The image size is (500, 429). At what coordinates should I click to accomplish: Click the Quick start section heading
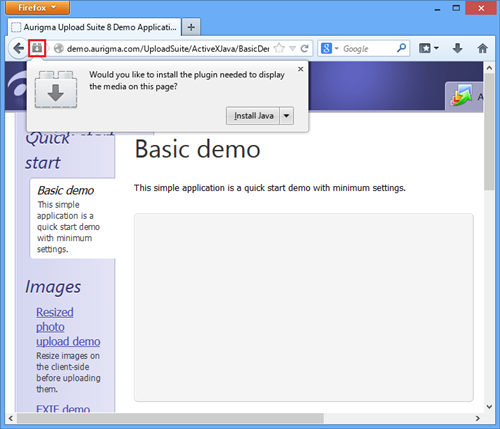pos(48,150)
